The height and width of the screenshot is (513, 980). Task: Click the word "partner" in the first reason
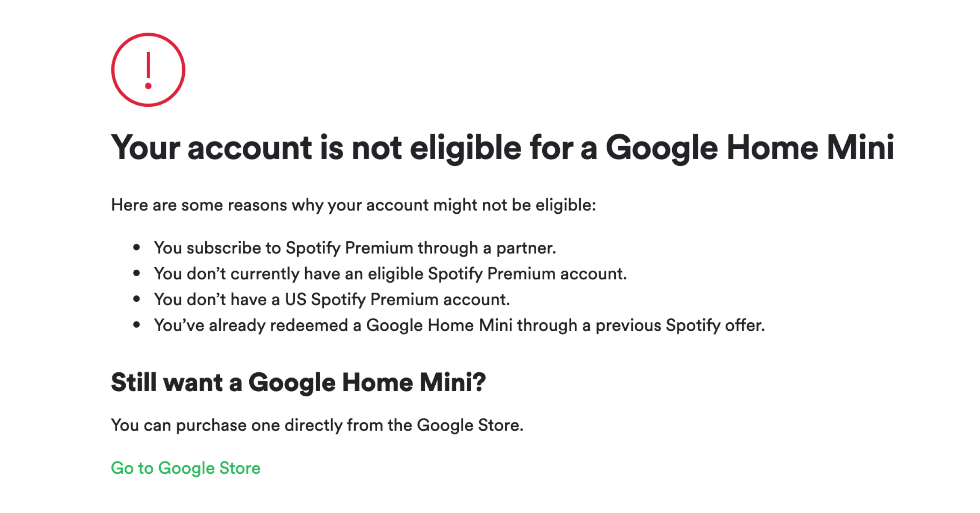[525, 248]
